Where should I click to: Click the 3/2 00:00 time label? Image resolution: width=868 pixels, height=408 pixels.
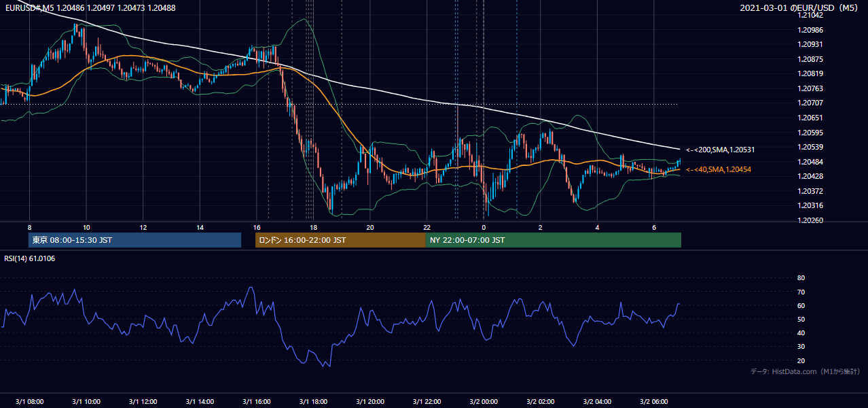pyautogui.click(x=484, y=402)
